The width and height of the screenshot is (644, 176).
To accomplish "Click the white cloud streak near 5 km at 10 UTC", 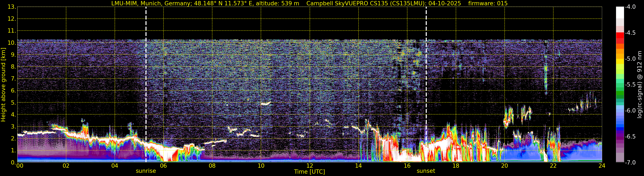I will coord(266,104).
